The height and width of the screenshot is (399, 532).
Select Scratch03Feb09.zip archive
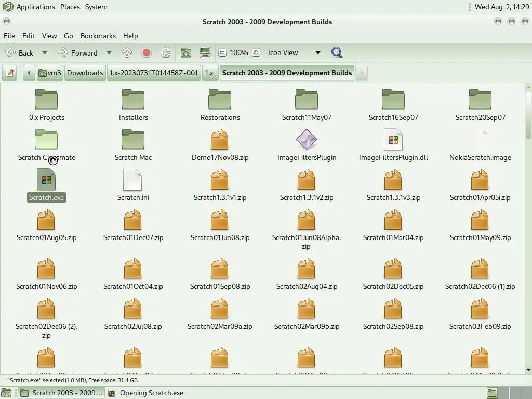click(480, 314)
